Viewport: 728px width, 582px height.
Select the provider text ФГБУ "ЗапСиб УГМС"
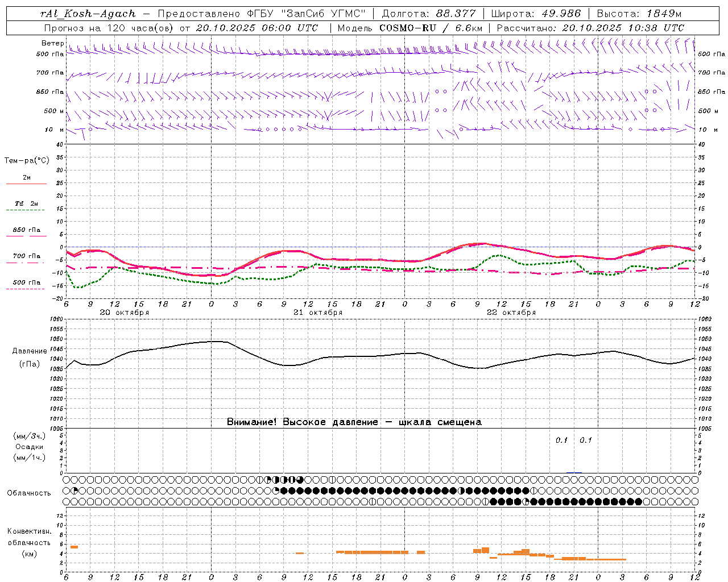coord(308,14)
